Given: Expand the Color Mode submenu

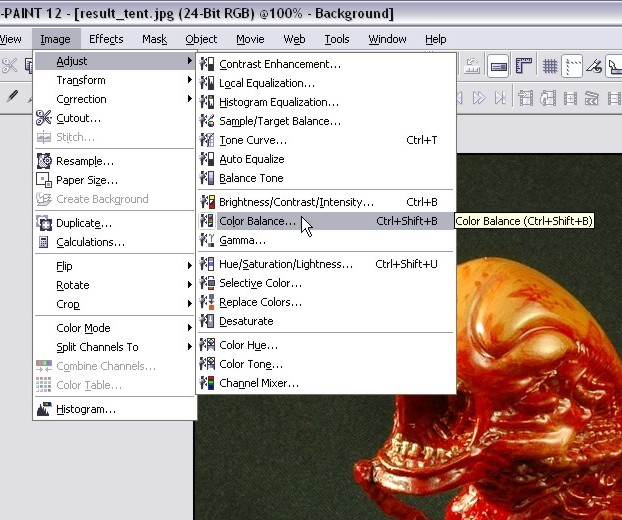Looking at the screenshot, I should (115, 328).
